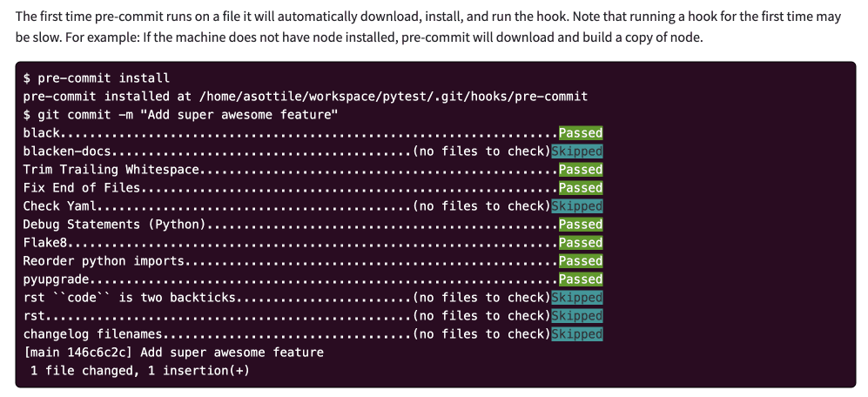Select Passed badge next to Debug Statements (Python)
Viewport: 868px width, 397px height.
[580, 225]
